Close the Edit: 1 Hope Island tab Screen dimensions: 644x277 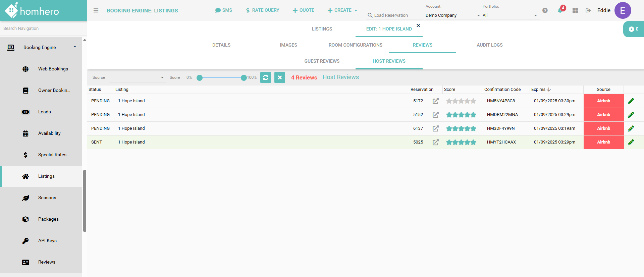pos(418,25)
